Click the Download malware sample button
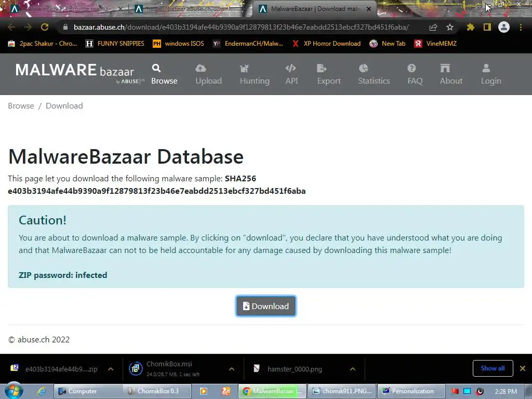This screenshot has height=399, width=532. 265,306
